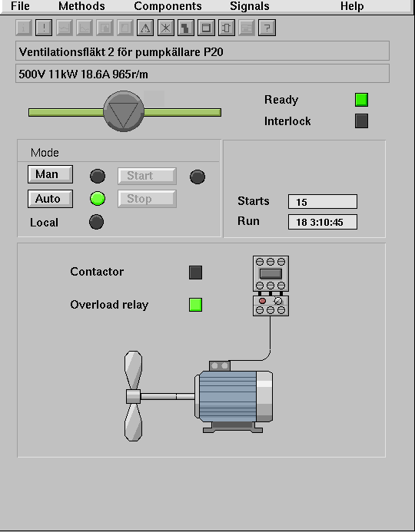Click the Starts counter field

(x=323, y=202)
